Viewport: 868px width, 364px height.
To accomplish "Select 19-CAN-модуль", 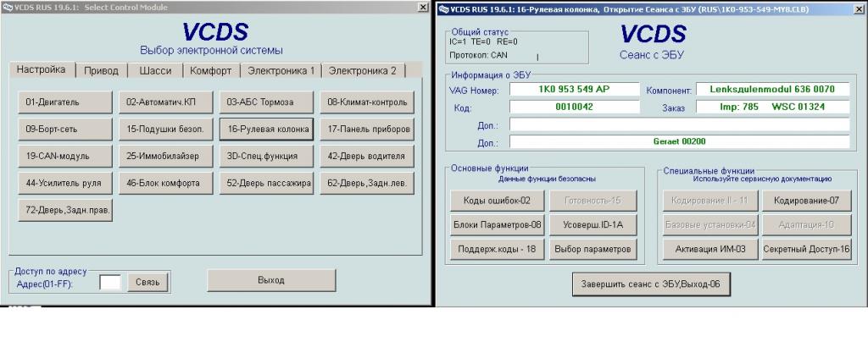I will 65,156.
